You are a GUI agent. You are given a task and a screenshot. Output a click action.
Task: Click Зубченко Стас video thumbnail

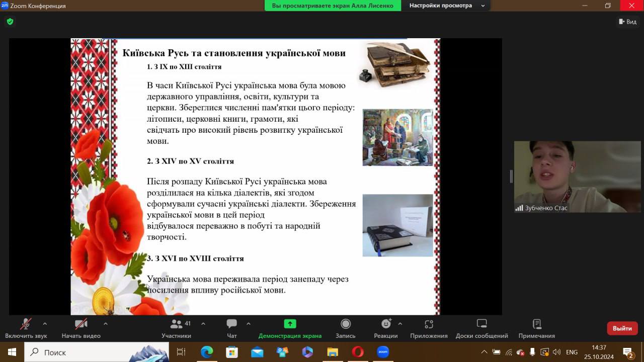[577, 176]
